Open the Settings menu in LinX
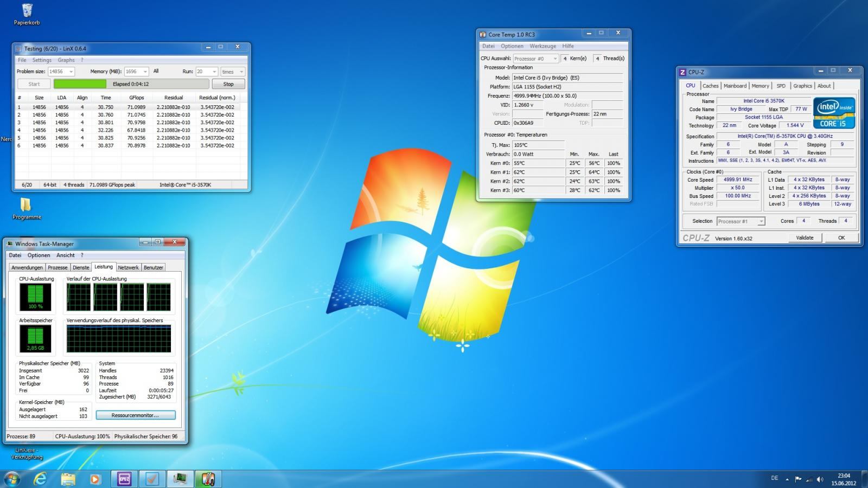 42,60
